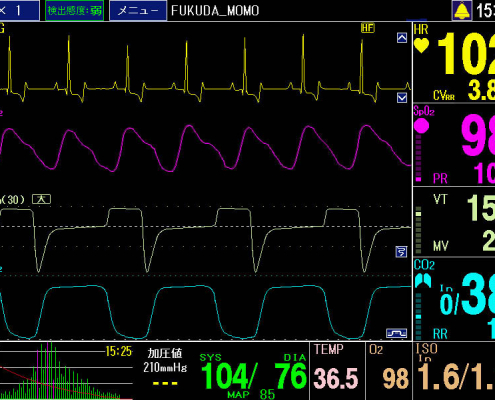This screenshot has height=400, width=495.
Task: Increase ECG gain with up arrow
Action: [402, 38]
